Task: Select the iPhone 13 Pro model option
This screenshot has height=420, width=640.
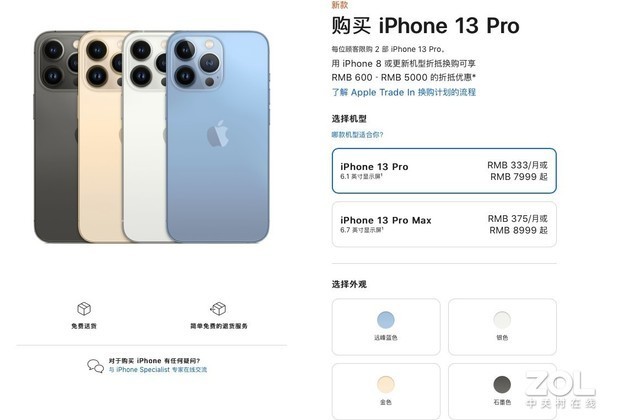Action: pos(444,171)
